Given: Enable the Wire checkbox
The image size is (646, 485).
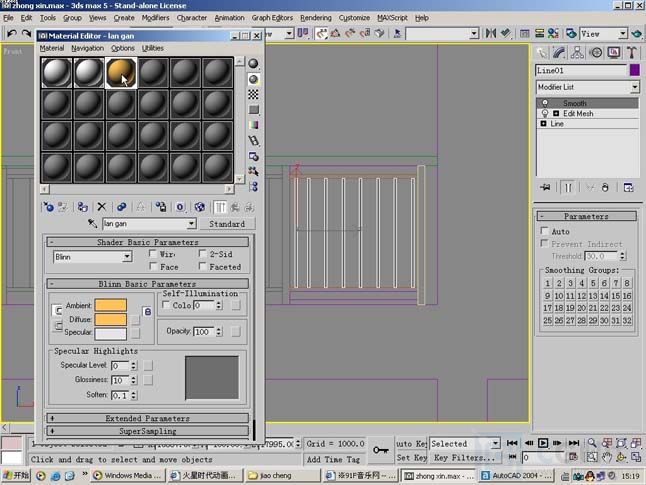Looking at the screenshot, I should point(153,254).
